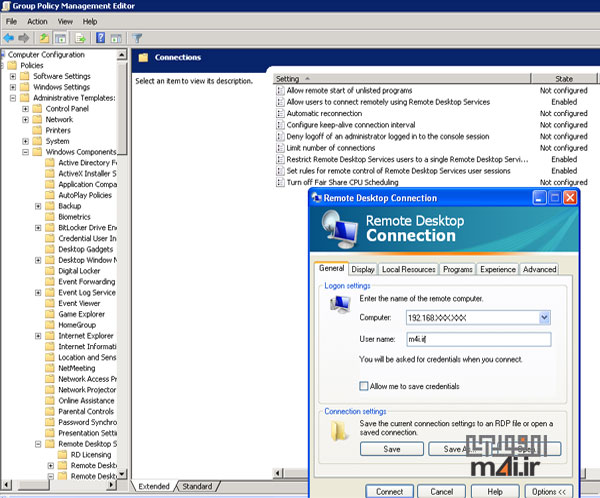Click the computer icon in Logon settings

pyautogui.click(x=340, y=305)
